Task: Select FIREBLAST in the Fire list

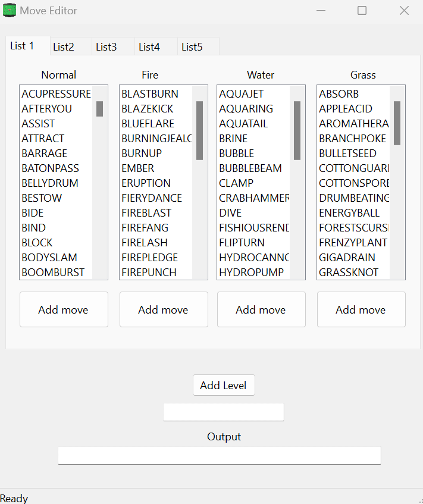Action: [x=146, y=213]
